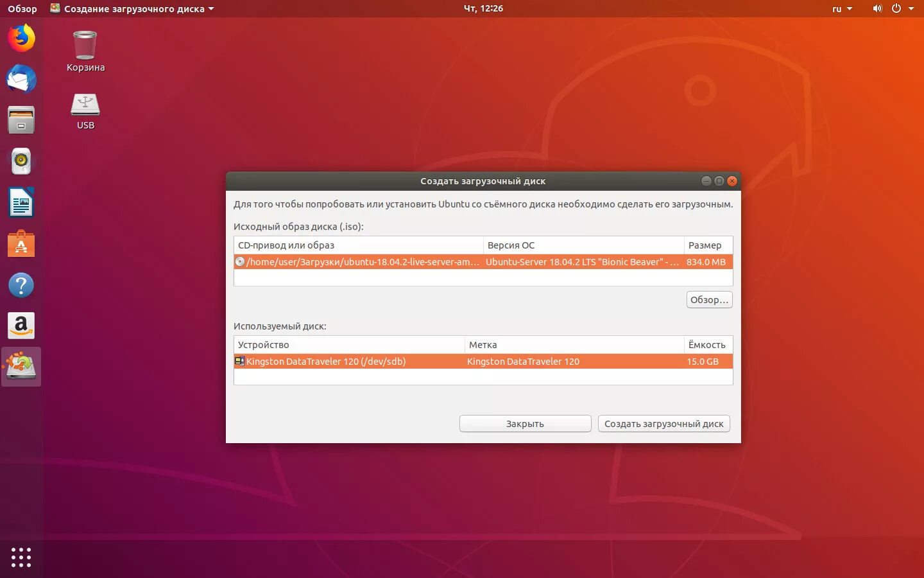Image resolution: width=924 pixels, height=578 pixels.
Task: Open Ubuntu Software center in dock
Action: coord(21,243)
